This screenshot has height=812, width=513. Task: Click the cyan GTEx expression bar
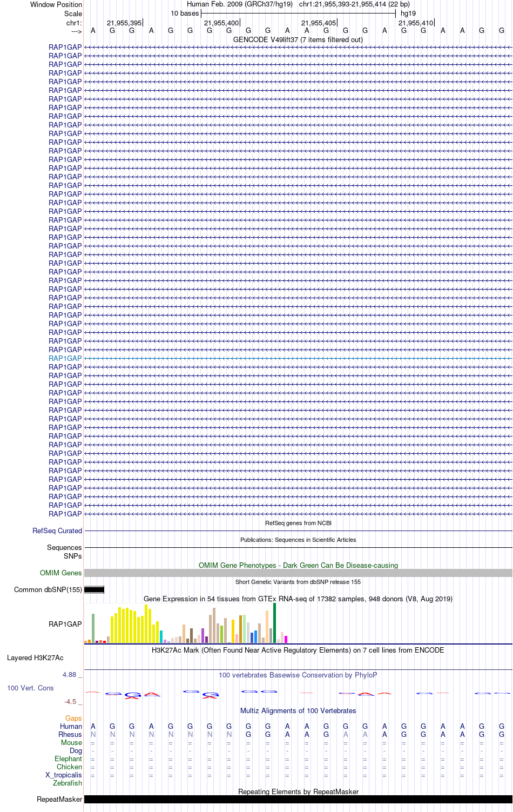point(161,636)
